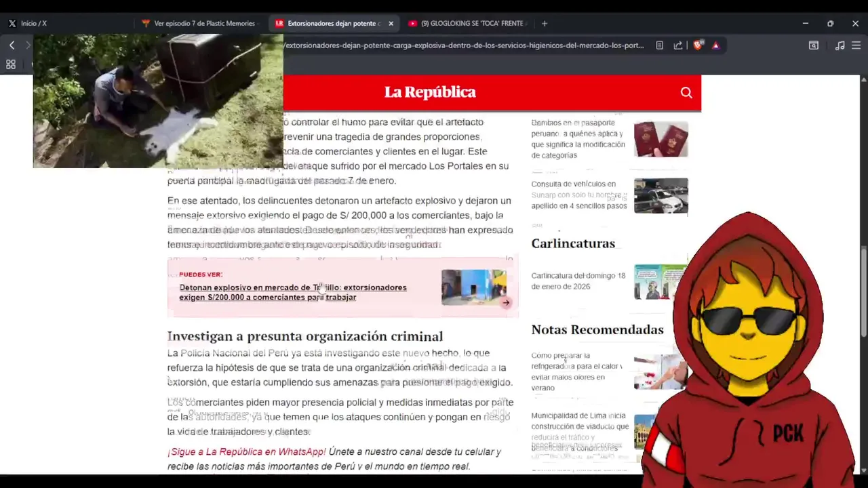The image size is (868, 488).
Task: Open the Detonan explosivo en mercado related link
Action: [293, 292]
